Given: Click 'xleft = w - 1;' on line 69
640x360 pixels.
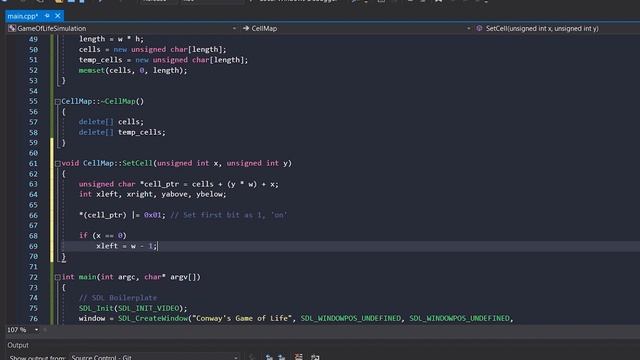Looking at the screenshot, I should [126, 246].
